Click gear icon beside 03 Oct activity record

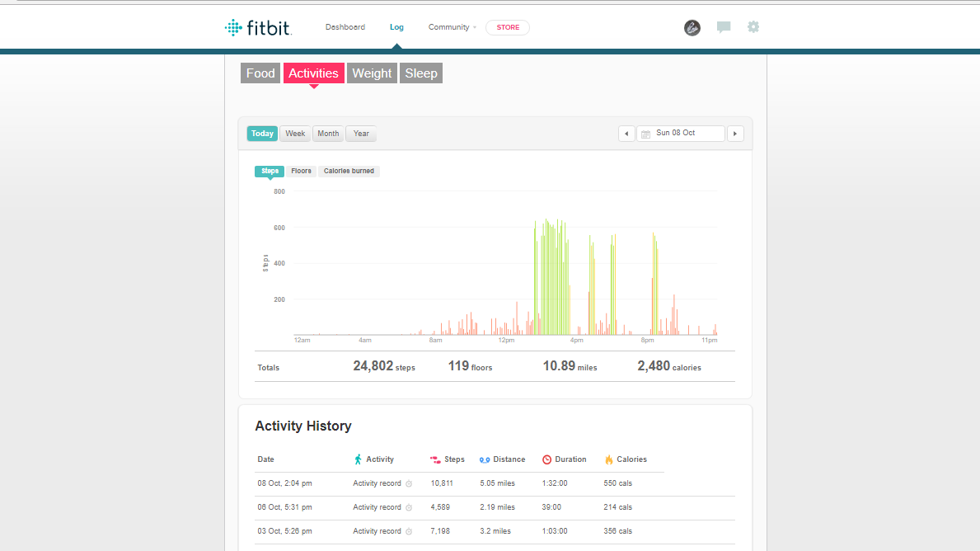click(409, 532)
